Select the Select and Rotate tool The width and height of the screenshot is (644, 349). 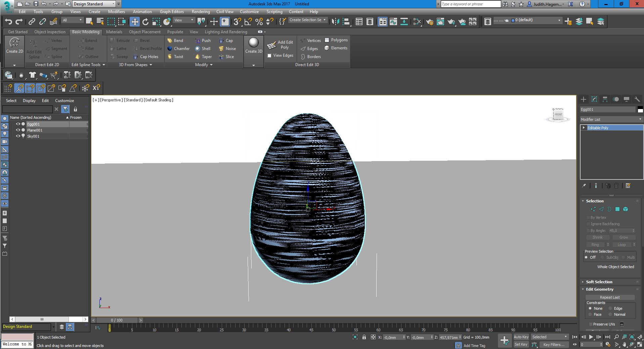(x=145, y=21)
